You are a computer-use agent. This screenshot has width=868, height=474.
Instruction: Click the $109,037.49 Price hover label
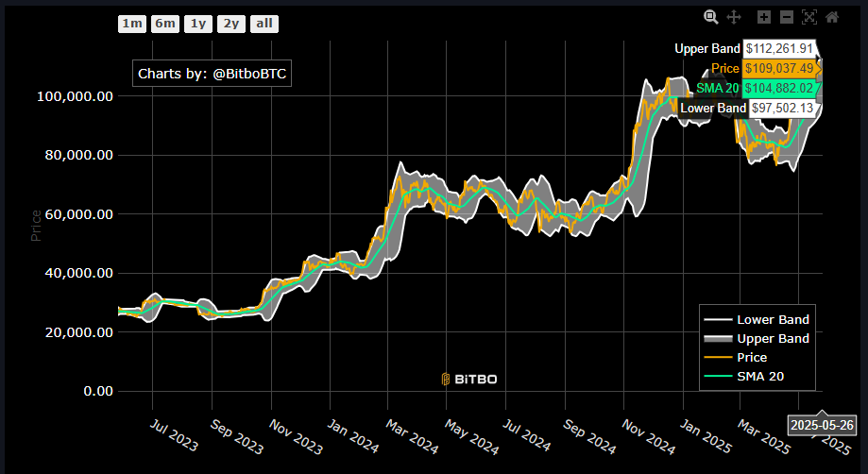pos(779,68)
